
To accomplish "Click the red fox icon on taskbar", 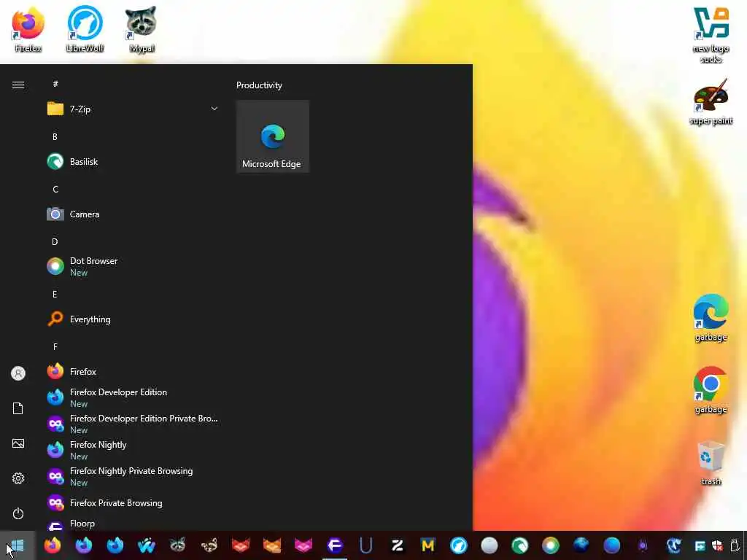I will pyautogui.click(x=241, y=545).
